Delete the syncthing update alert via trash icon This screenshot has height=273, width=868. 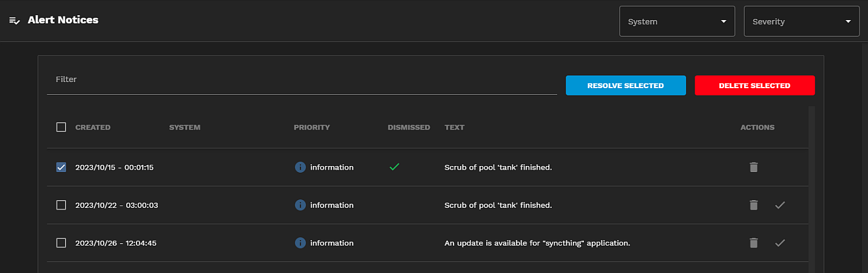753,243
